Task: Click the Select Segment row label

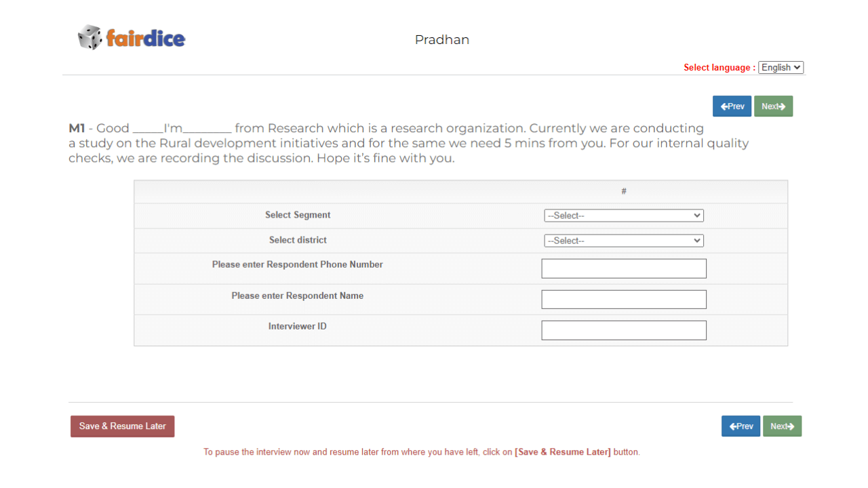Action: coord(298,215)
